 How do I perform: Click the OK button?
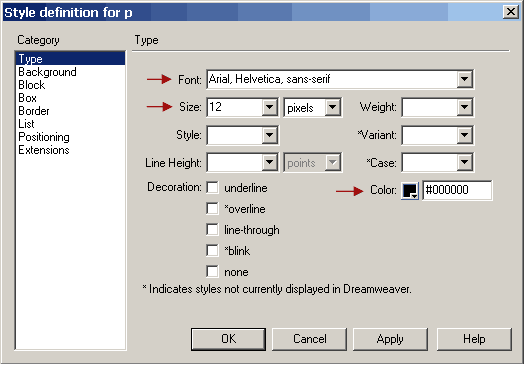point(228,339)
